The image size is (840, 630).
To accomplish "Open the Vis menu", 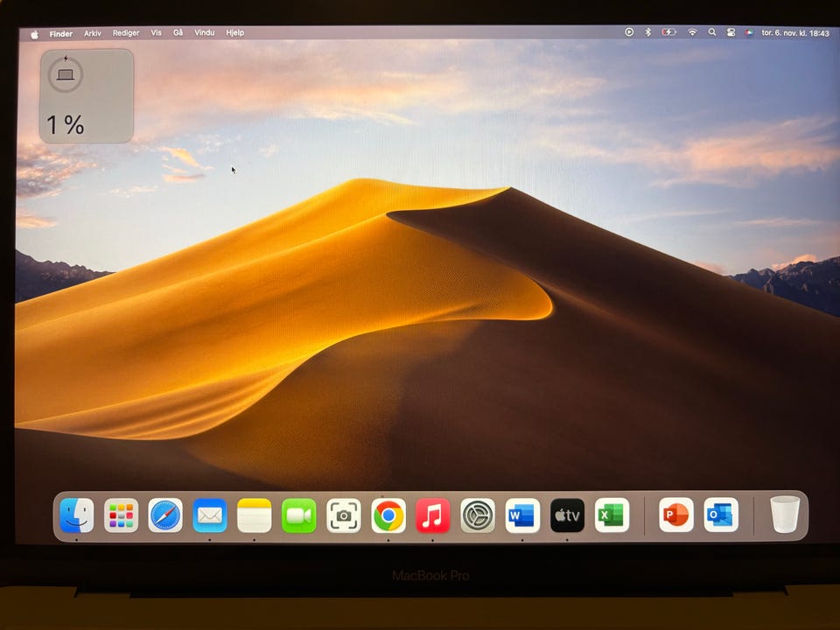I will (156, 32).
